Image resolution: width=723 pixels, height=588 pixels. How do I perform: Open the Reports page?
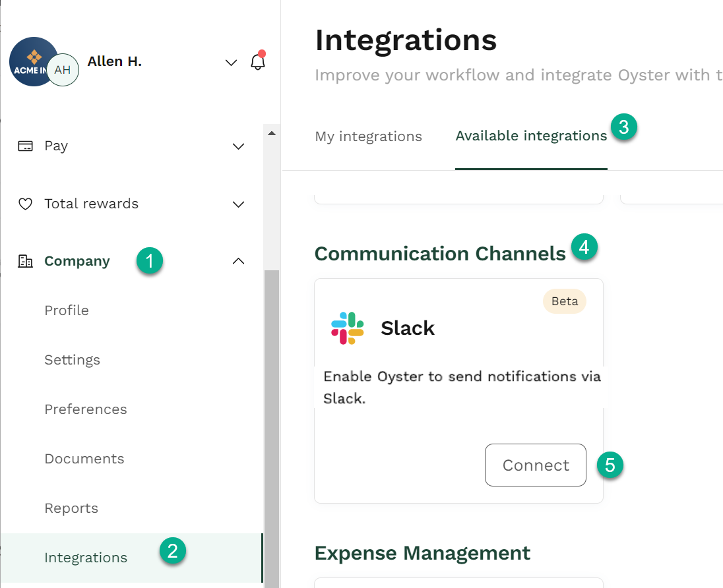pos(71,508)
